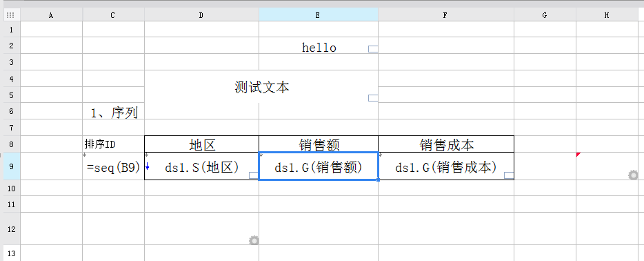This screenshot has height=261, width=644.
Task: Select row 12 header
Action: pos(10,229)
